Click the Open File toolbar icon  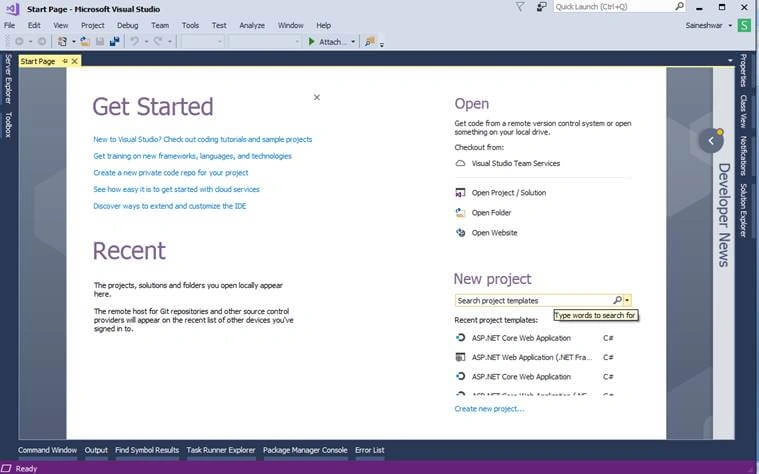click(85, 42)
